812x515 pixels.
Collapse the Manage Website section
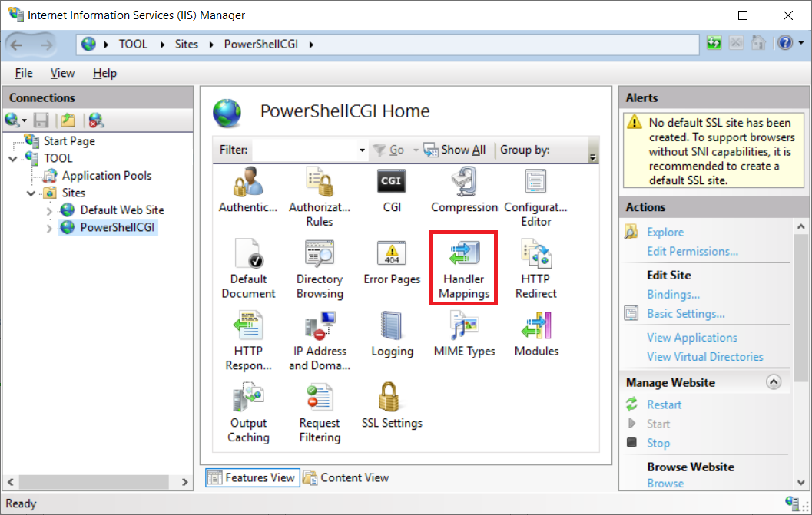click(x=773, y=382)
